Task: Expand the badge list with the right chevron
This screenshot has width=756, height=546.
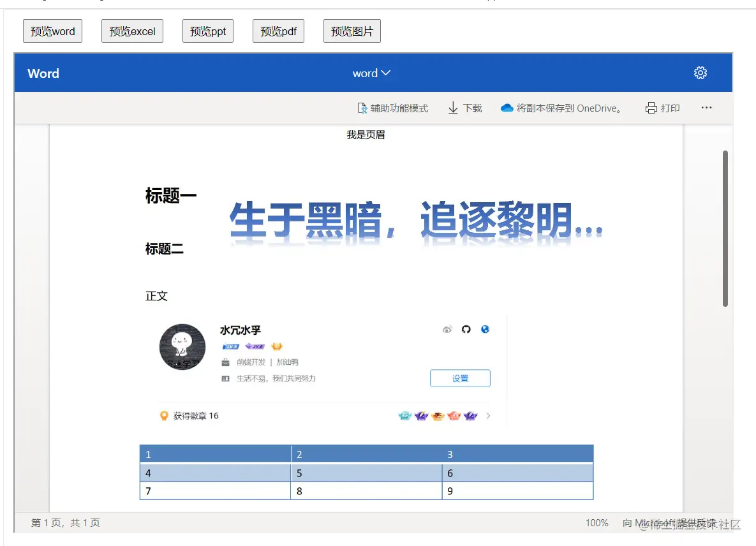Action: (489, 415)
